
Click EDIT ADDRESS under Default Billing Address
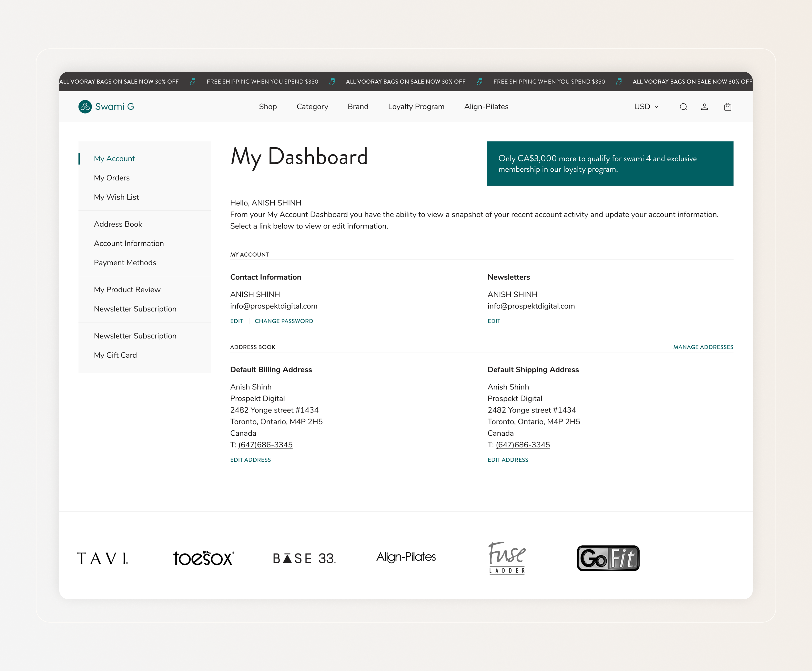click(250, 460)
